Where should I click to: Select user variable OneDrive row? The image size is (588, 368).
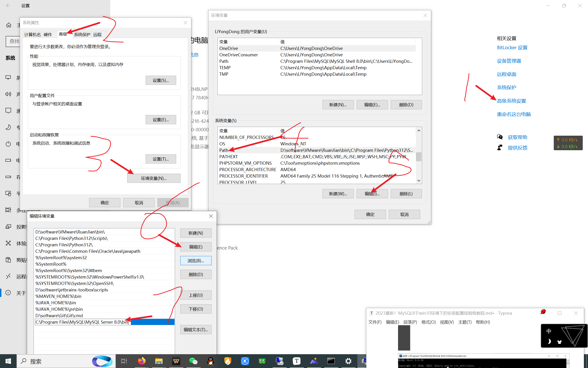pos(317,48)
